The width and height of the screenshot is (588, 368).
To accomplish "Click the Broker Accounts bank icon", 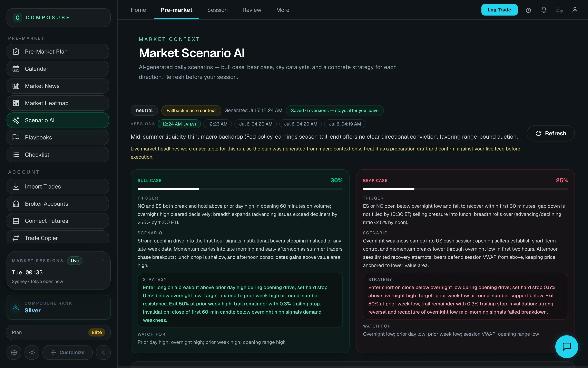I will [x=16, y=204].
